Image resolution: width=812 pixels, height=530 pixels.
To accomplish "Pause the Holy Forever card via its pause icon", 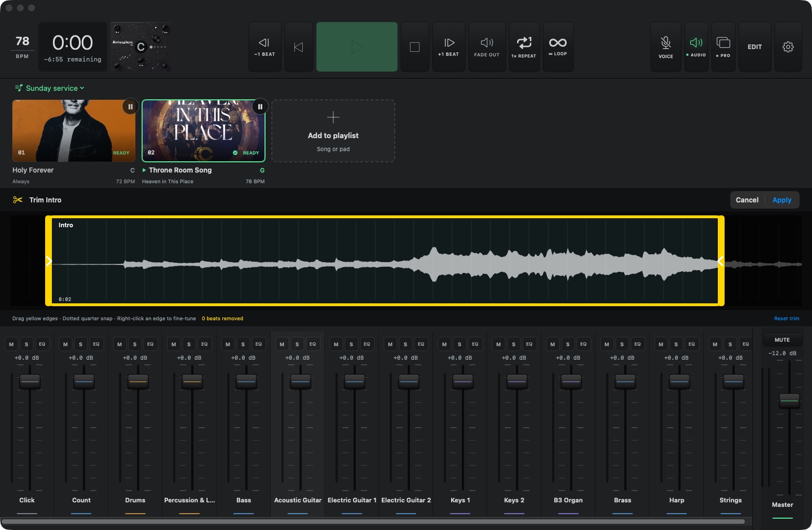I will [130, 107].
